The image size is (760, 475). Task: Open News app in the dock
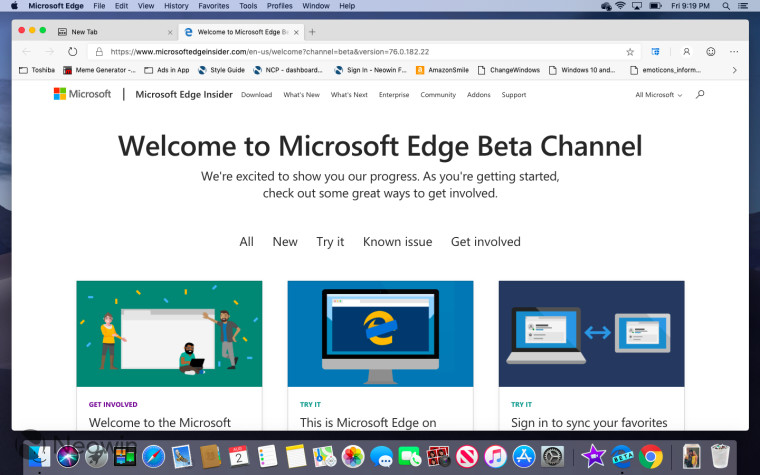click(467, 456)
